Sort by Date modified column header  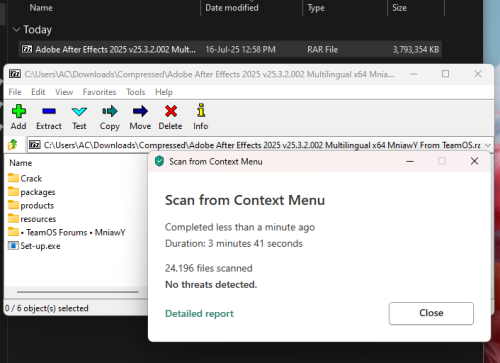click(x=232, y=8)
